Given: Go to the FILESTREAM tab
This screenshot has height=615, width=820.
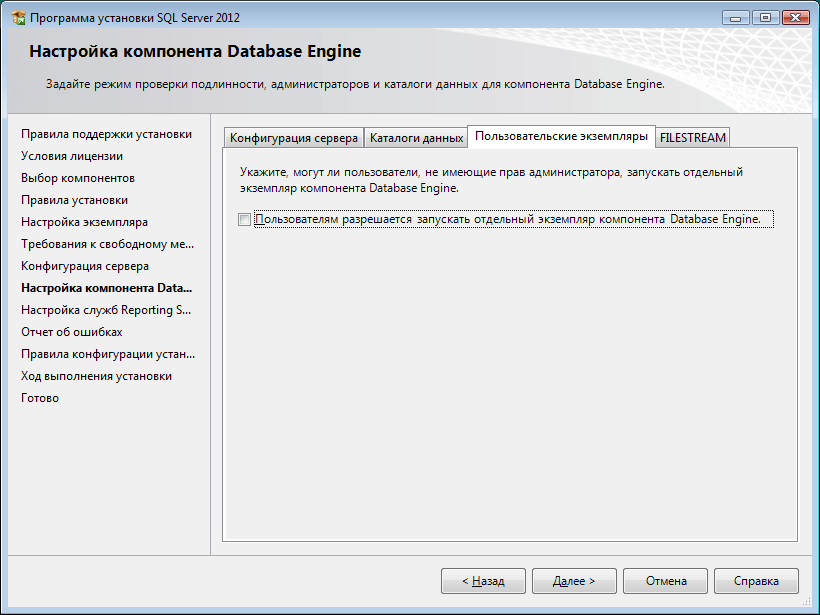Looking at the screenshot, I should (x=693, y=138).
